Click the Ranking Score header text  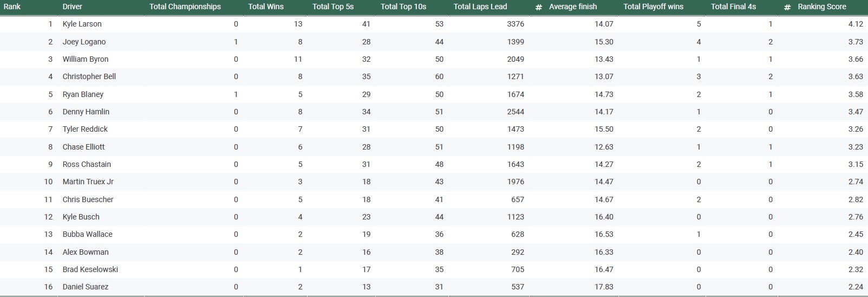pyautogui.click(x=821, y=7)
